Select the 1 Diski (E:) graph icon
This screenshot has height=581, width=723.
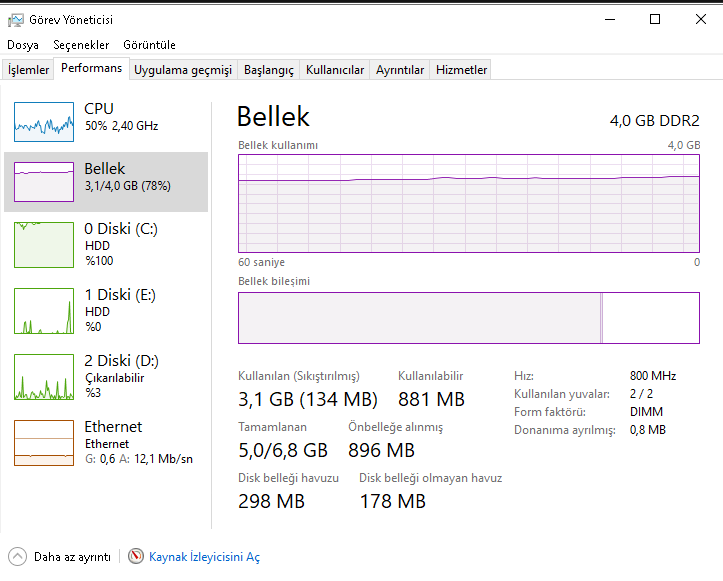tap(44, 310)
